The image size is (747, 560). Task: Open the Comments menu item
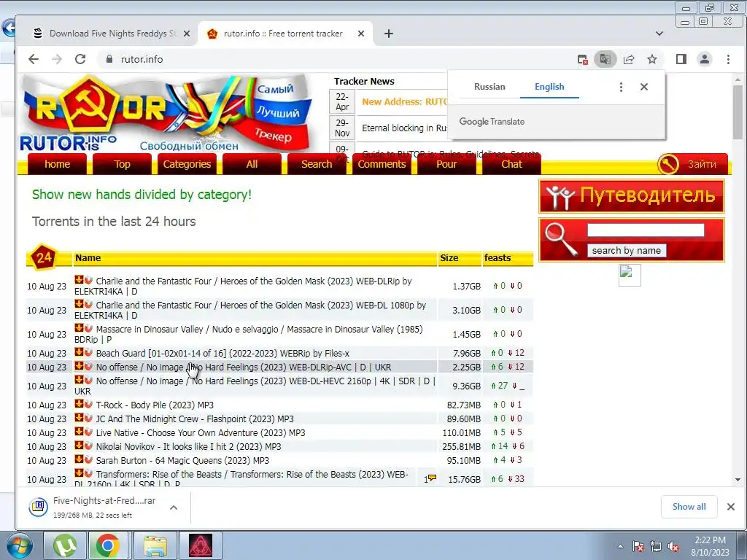[382, 164]
